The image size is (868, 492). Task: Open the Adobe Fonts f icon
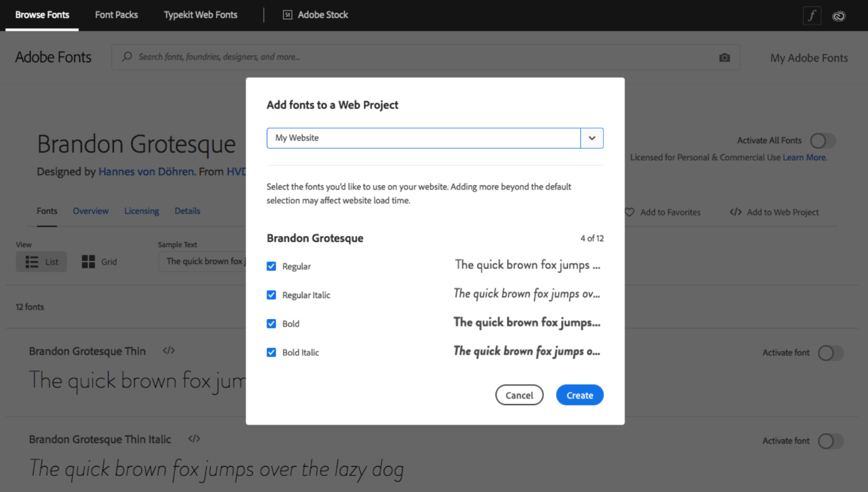[x=812, y=15]
